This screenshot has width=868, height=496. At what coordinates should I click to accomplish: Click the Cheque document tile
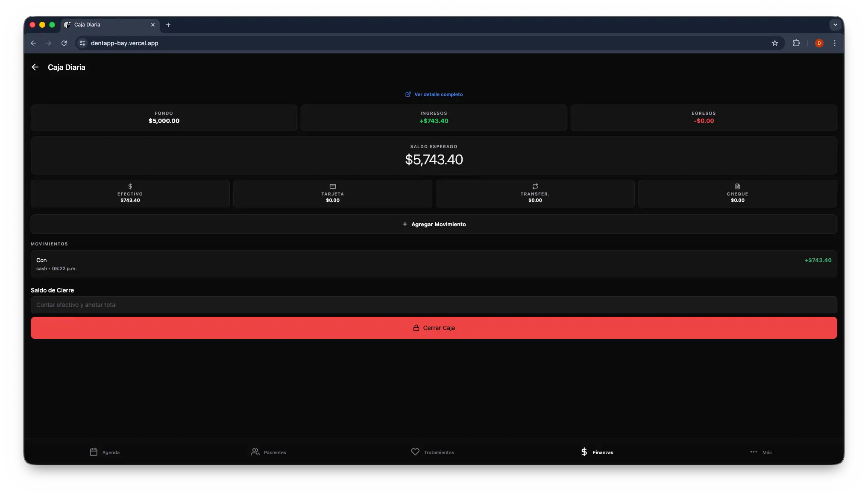[737, 193]
